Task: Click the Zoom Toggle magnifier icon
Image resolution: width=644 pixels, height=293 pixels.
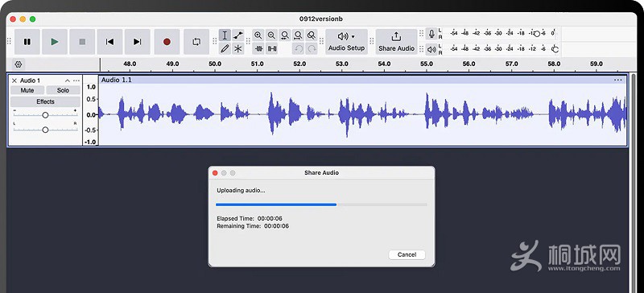Action: [312, 35]
